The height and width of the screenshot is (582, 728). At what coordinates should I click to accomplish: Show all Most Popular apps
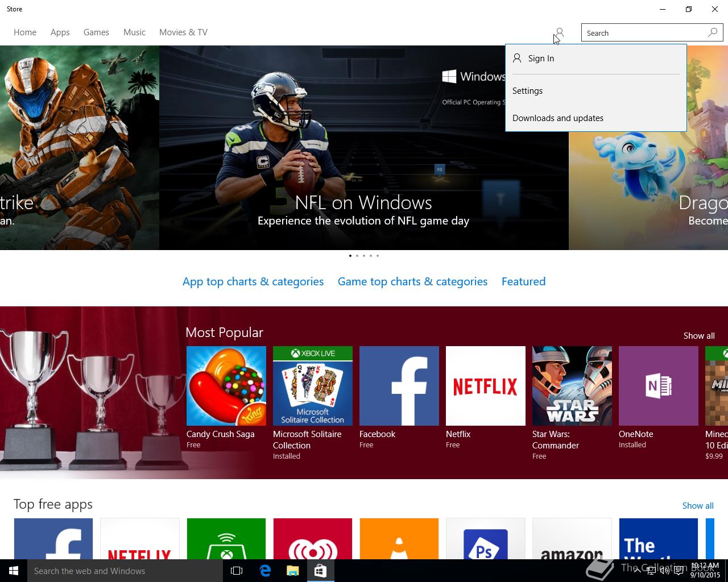point(699,336)
